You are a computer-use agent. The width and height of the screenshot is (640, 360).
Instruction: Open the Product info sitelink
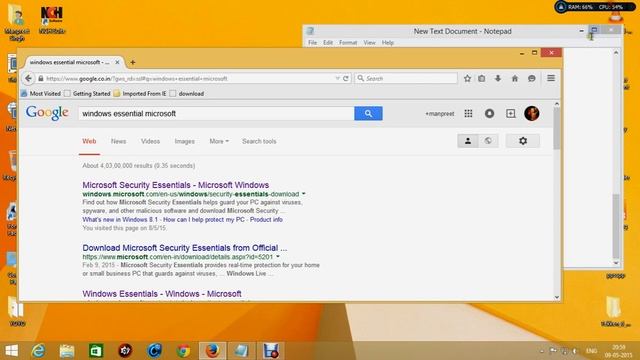[x=266, y=220]
